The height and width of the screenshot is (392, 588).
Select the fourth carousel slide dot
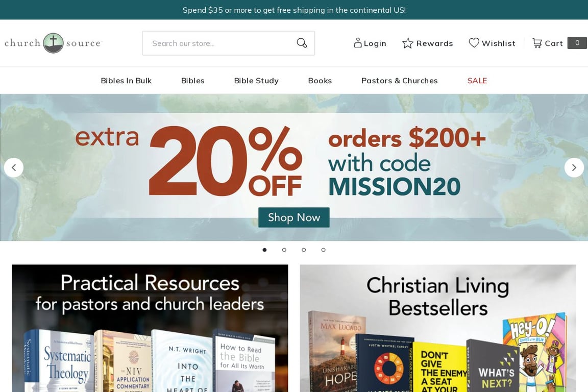[323, 250]
